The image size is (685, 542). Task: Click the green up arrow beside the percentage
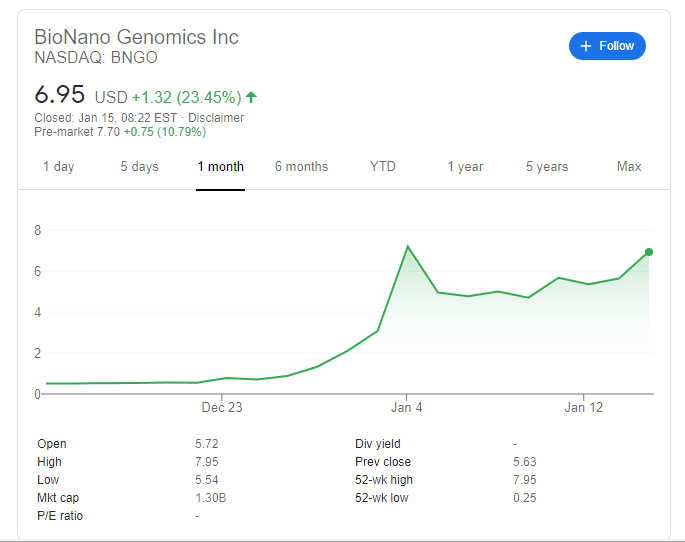[x=251, y=97]
